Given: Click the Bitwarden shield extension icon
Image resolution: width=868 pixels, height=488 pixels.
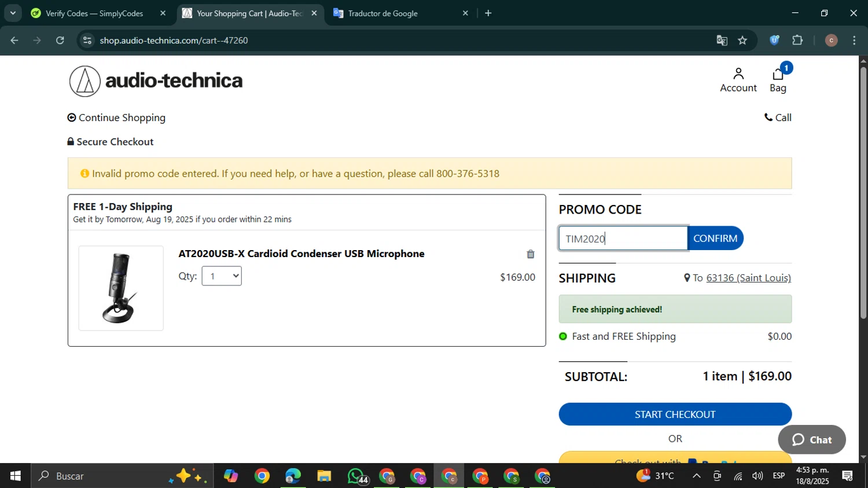Looking at the screenshot, I should (774, 41).
